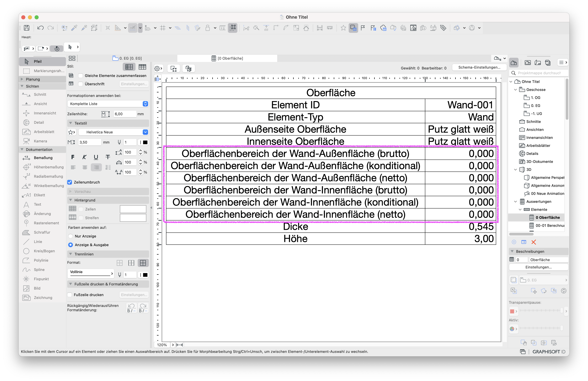Apply strikethrough text formatting
This screenshot has height=381, width=588.
(108, 157)
